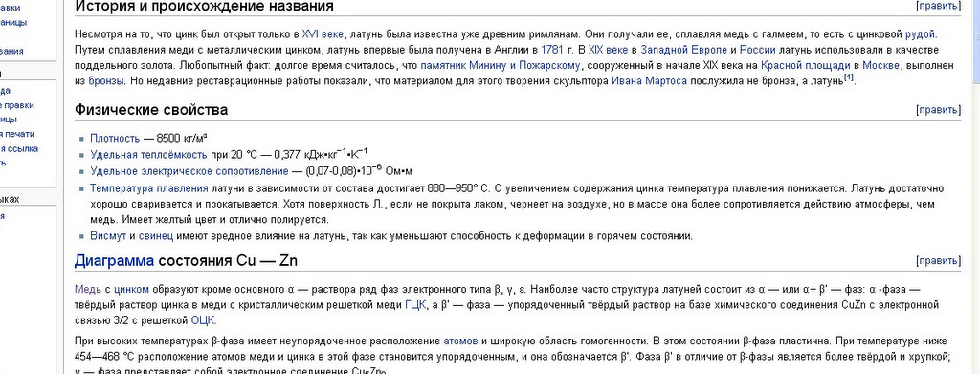Click the Физические свойства heading
Viewport: 980px width, 374px height.
(151, 110)
